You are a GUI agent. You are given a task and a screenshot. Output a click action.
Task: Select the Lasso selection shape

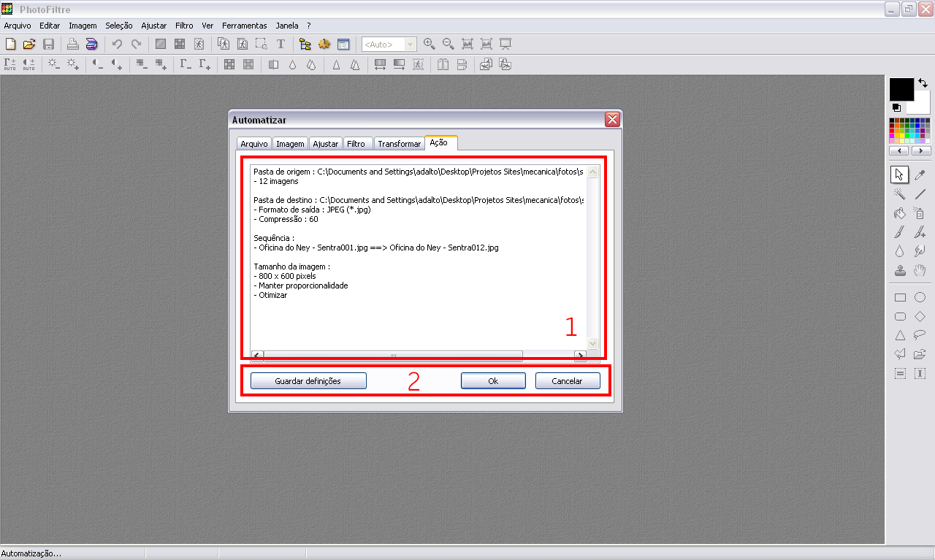tap(920, 335)
